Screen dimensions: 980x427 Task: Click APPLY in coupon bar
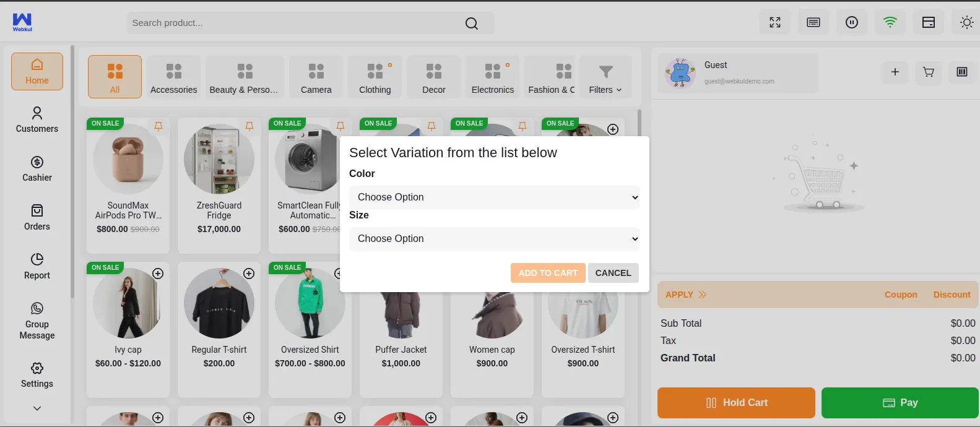(x=686, y=295)
